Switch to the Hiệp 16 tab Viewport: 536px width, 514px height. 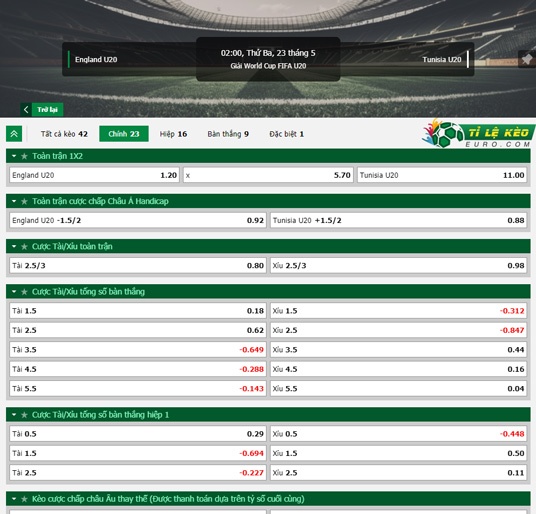click(x=173, y=134)
